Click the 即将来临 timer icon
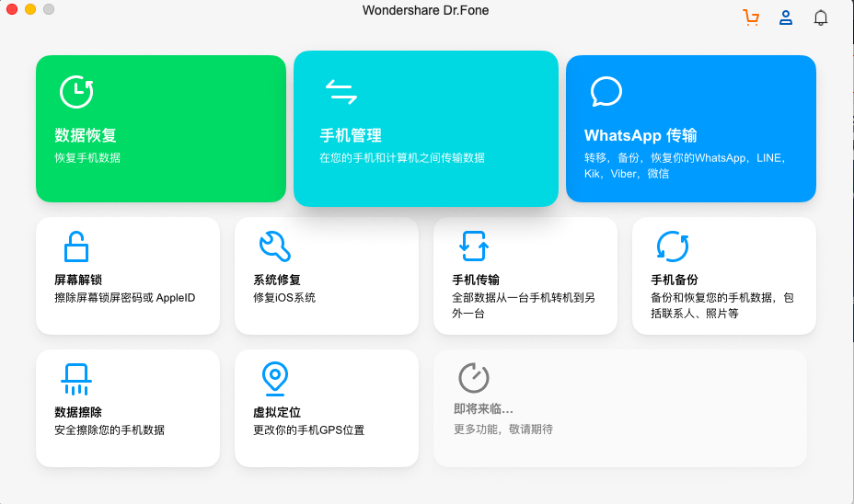The height and width of the screenshot is (504, 854). pos(474,378)
